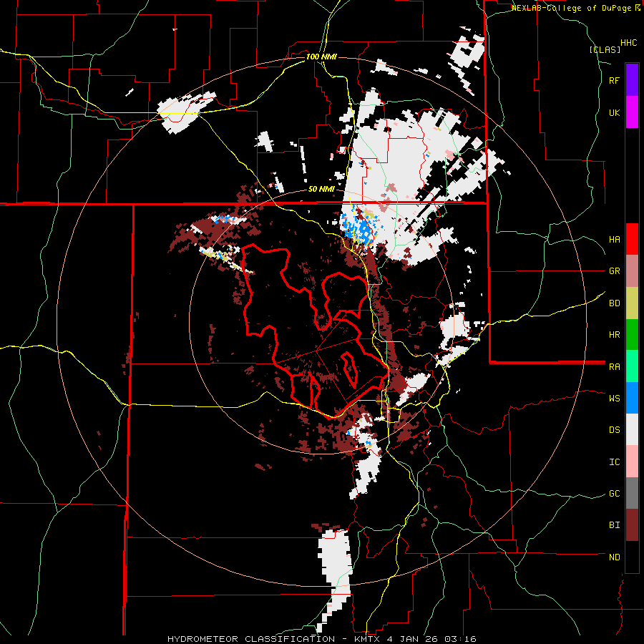Click the HA legend label

(615, 240)
